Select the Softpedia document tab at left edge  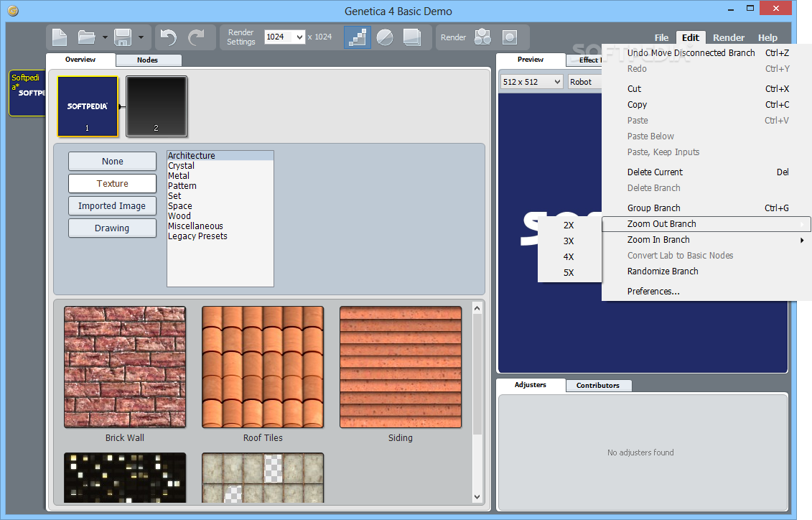(x=27, y=93)
